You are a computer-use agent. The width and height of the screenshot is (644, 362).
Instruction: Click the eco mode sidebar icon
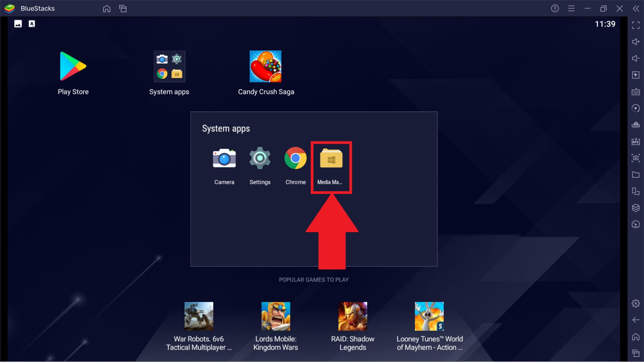coord(636,224)
